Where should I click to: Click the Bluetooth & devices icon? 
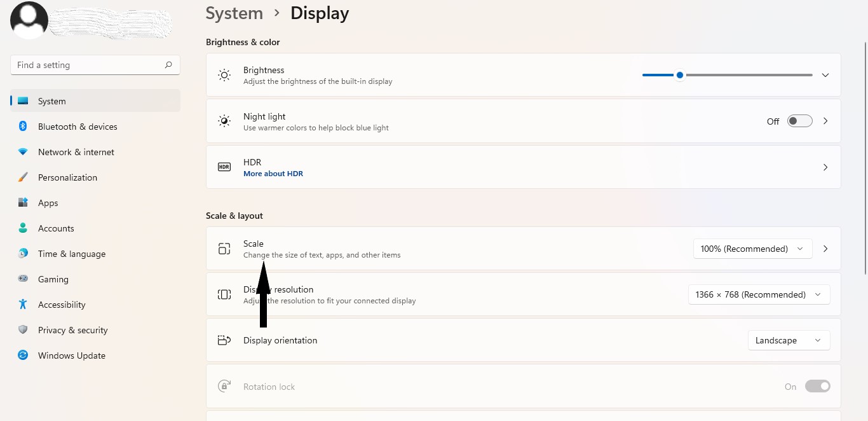pyautogui.click(x=23, y=127)
